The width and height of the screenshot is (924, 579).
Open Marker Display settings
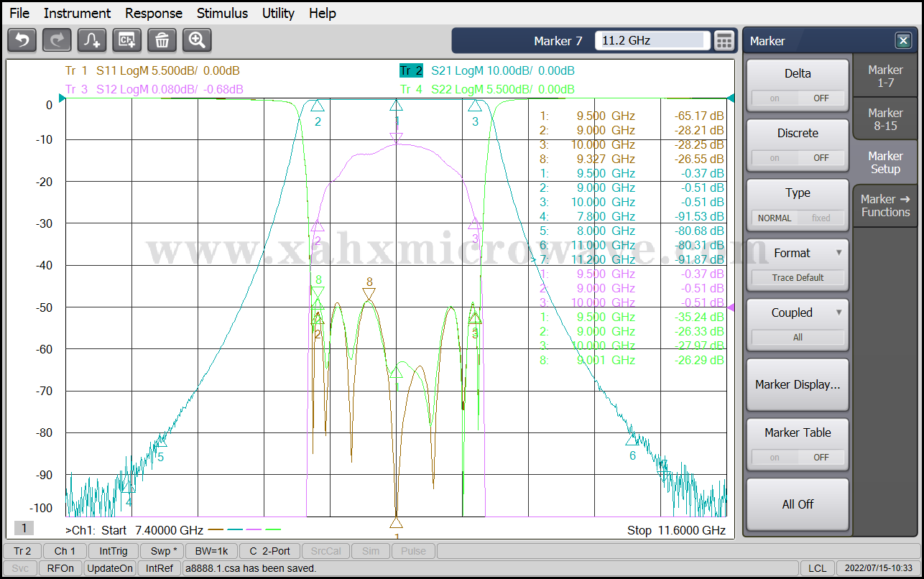[x=798, y=385]
